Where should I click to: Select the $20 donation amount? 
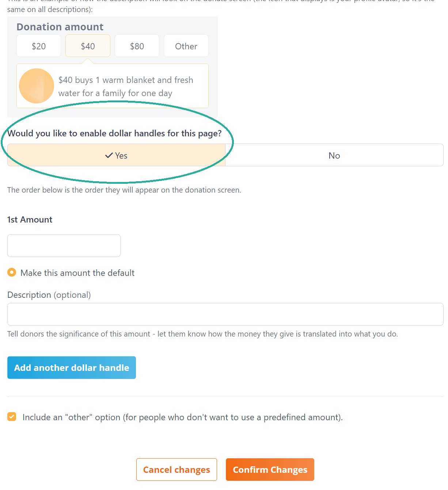39,46
